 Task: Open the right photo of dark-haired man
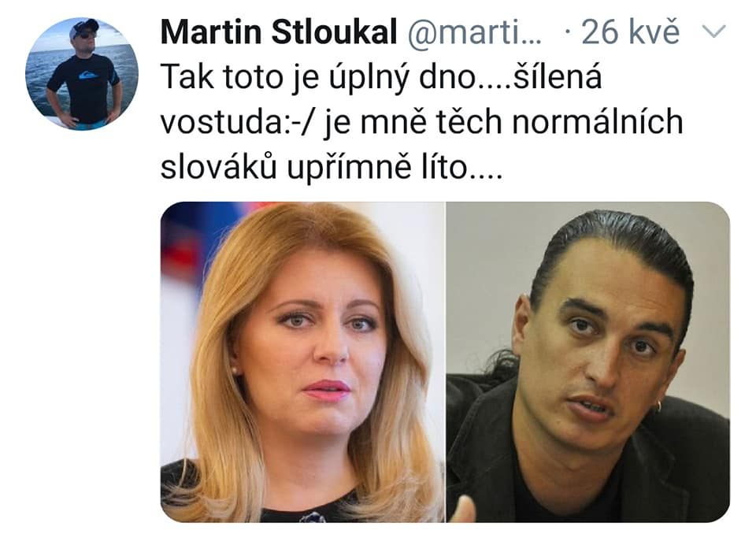click(588, 361)
